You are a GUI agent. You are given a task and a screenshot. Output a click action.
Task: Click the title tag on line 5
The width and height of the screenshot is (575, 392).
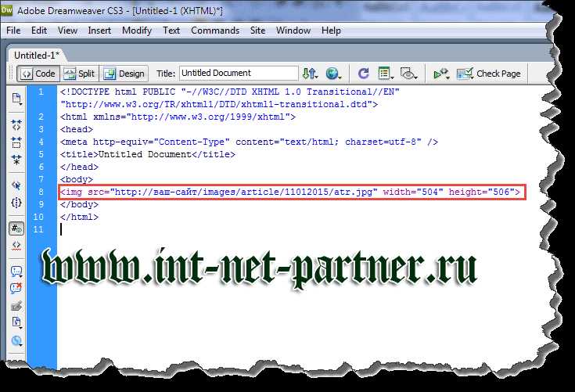(x=148, y=154)
